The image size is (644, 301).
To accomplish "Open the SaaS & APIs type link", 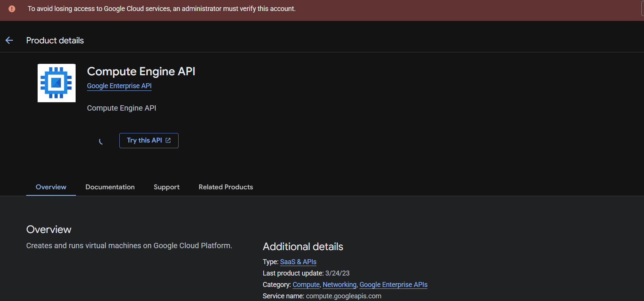I will tap(298, 262).
